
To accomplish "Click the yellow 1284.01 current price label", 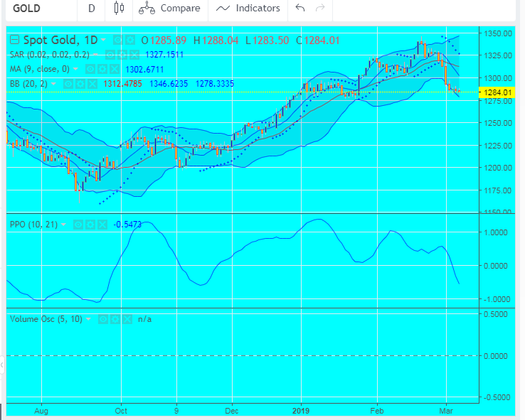I will click(x=497, y=92).
